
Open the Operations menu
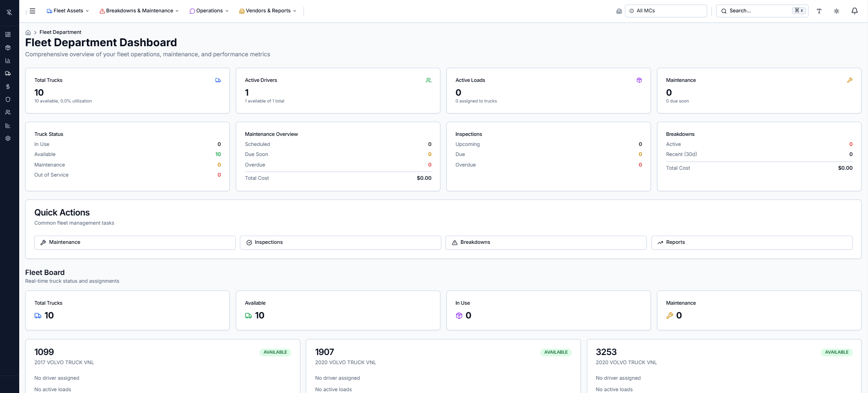click(x=209, y=11)
